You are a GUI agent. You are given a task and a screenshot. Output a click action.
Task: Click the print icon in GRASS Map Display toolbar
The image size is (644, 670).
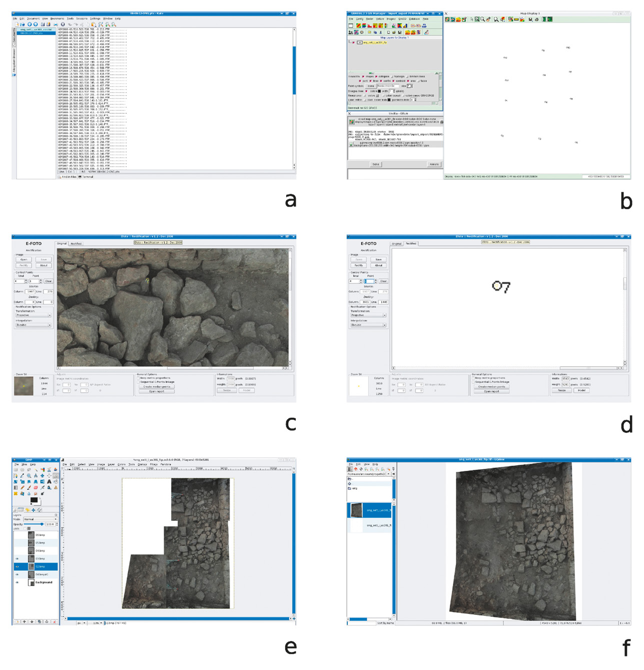536,20
